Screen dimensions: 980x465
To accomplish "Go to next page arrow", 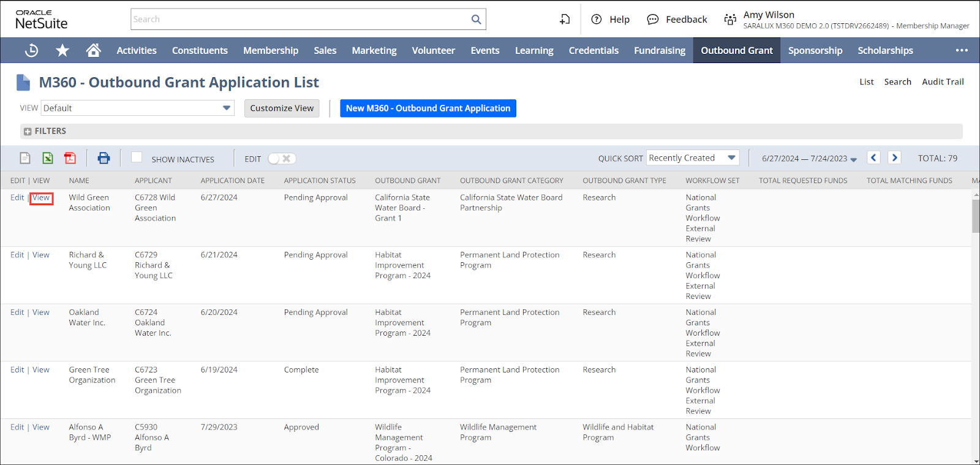I will pos(894,157).
